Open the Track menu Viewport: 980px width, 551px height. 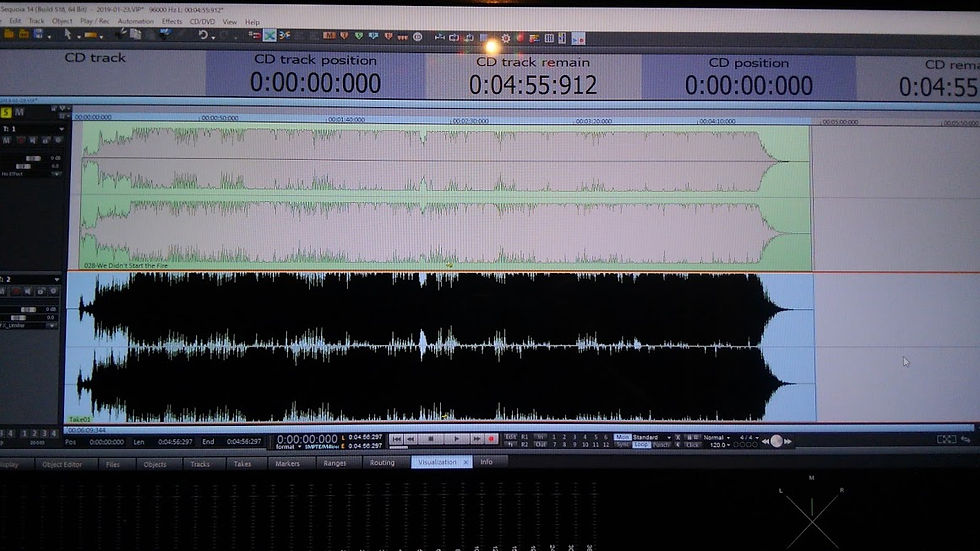tap(36, 21)
